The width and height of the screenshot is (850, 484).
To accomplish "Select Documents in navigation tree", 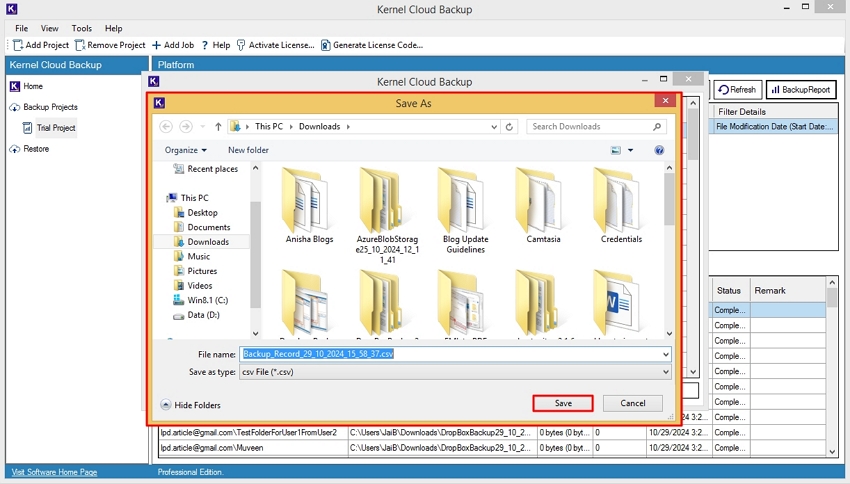I will point(208,227).
